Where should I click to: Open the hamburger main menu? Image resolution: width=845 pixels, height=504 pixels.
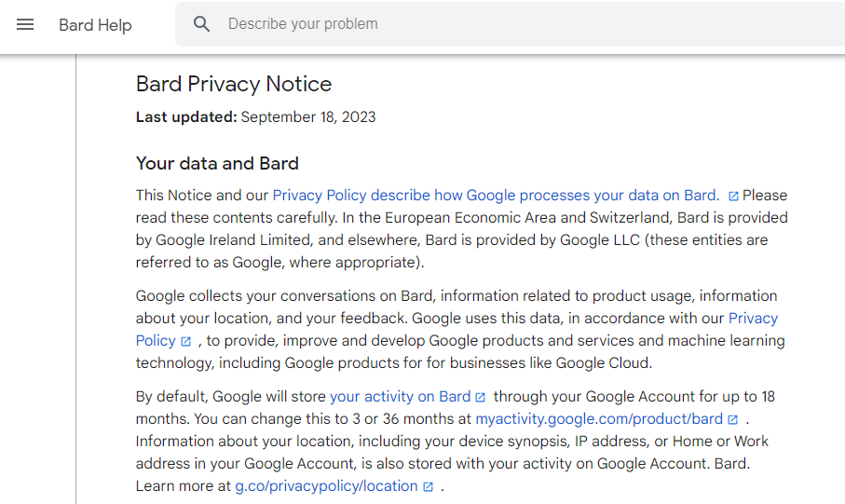(x=25, y=24)
